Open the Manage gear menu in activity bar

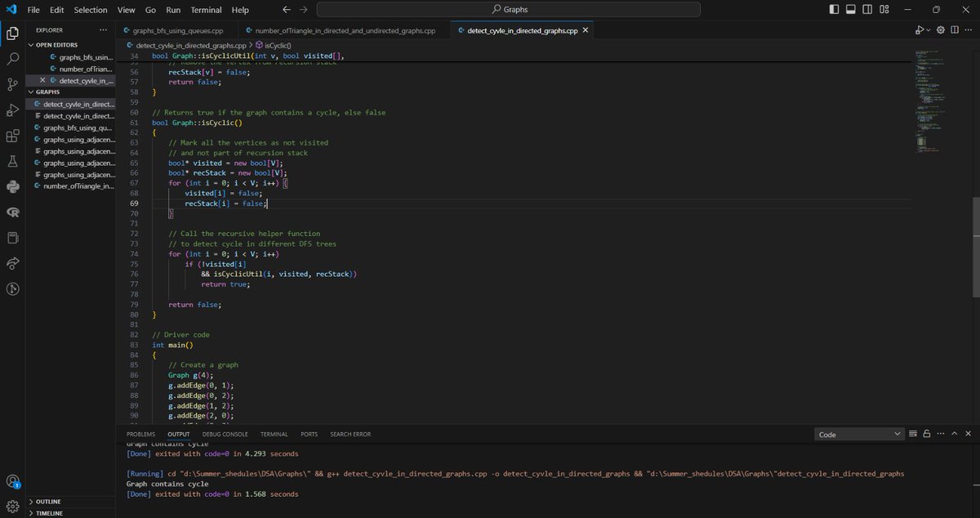tap(13, 506)
